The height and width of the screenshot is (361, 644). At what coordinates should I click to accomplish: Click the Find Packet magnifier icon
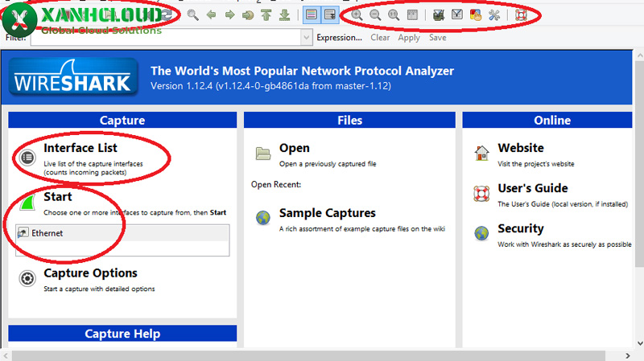pos(192,14)
